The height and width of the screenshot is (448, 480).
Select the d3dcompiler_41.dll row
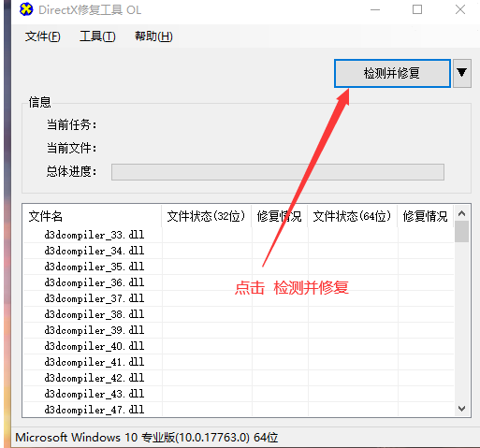[x=239, y=362]
